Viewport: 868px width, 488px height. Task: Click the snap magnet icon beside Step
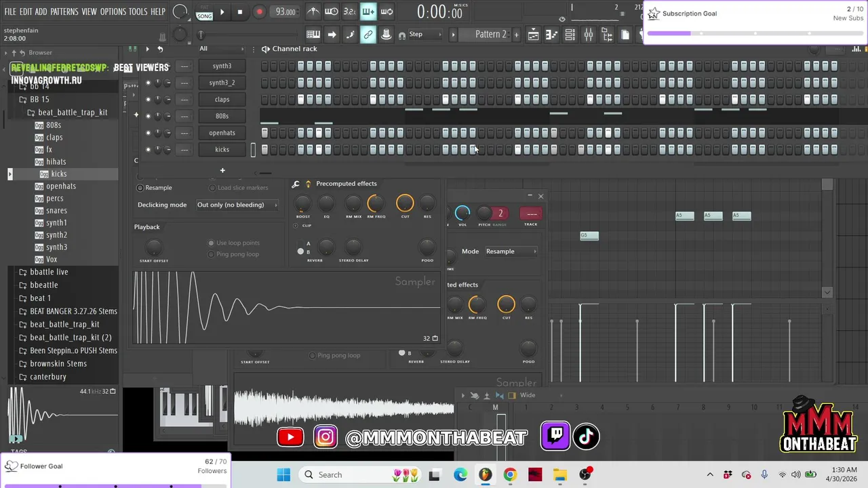pos(402,35)
